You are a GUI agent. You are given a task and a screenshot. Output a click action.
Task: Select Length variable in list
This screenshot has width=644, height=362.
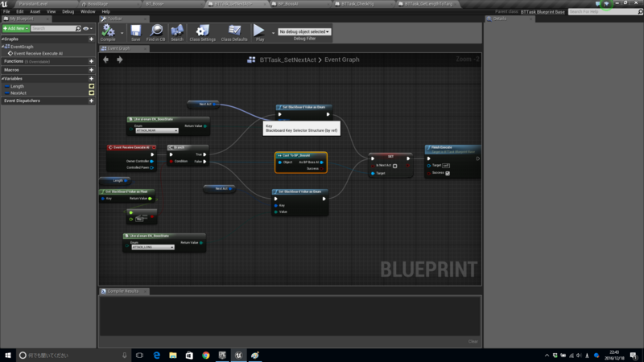click(x=17, y=86)
